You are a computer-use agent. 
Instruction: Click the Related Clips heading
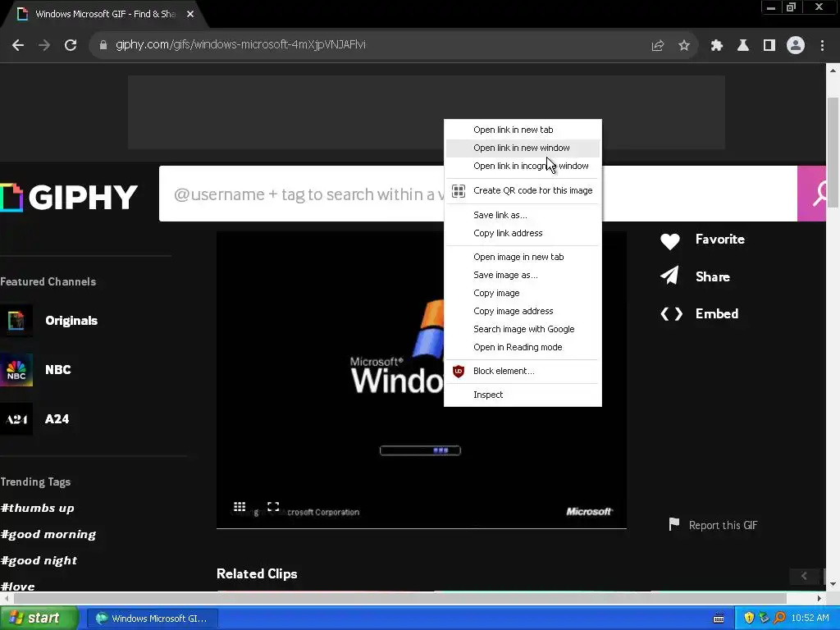coord(257,573)
